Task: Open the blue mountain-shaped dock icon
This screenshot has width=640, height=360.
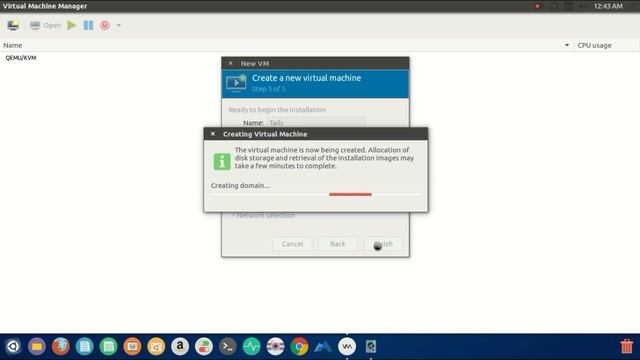Action: click(x=323, y=347)
